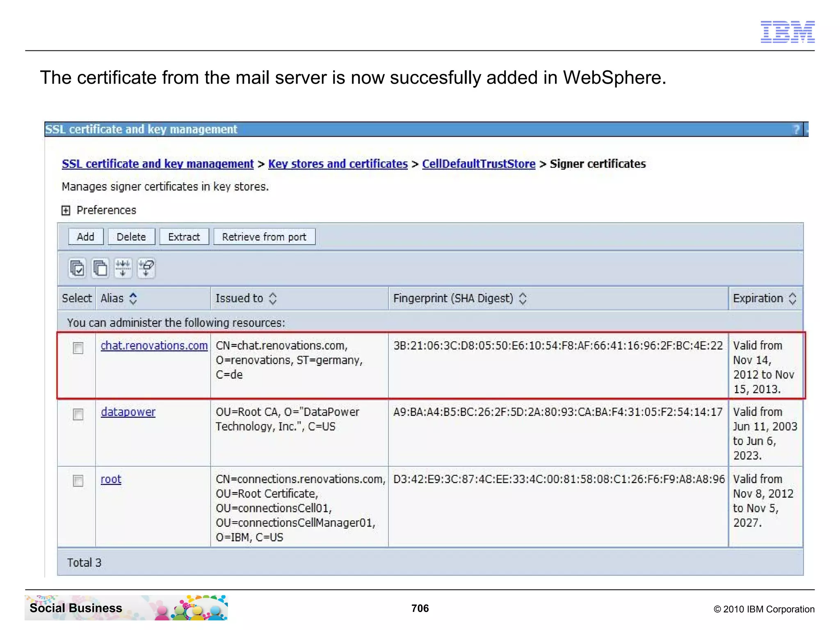Click the Clear Filter Value icon
The width and height of the screenshot is (840, 630).
tap(146, 269)
